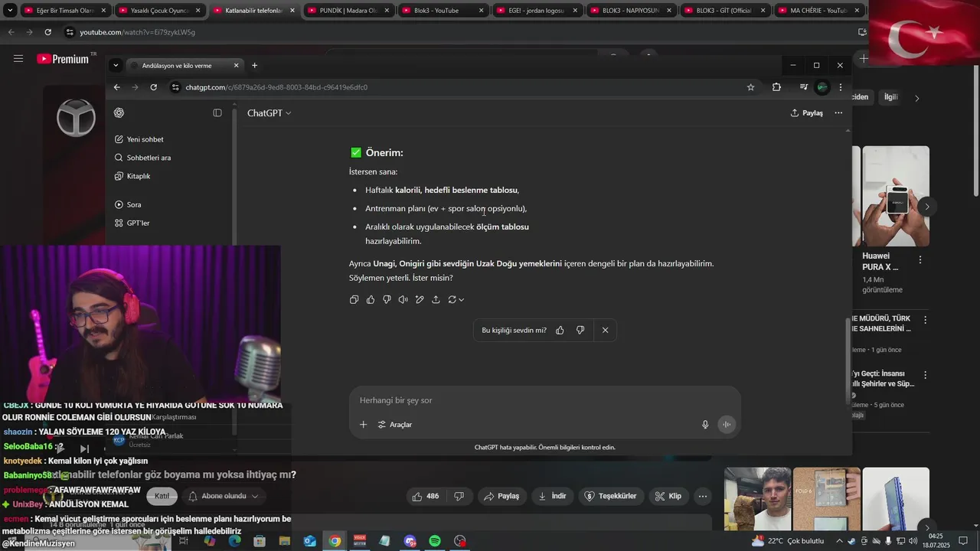Open Sora in the sidebar
The height and width of the screenshot is (551, 980).
(x=127, y=204)
